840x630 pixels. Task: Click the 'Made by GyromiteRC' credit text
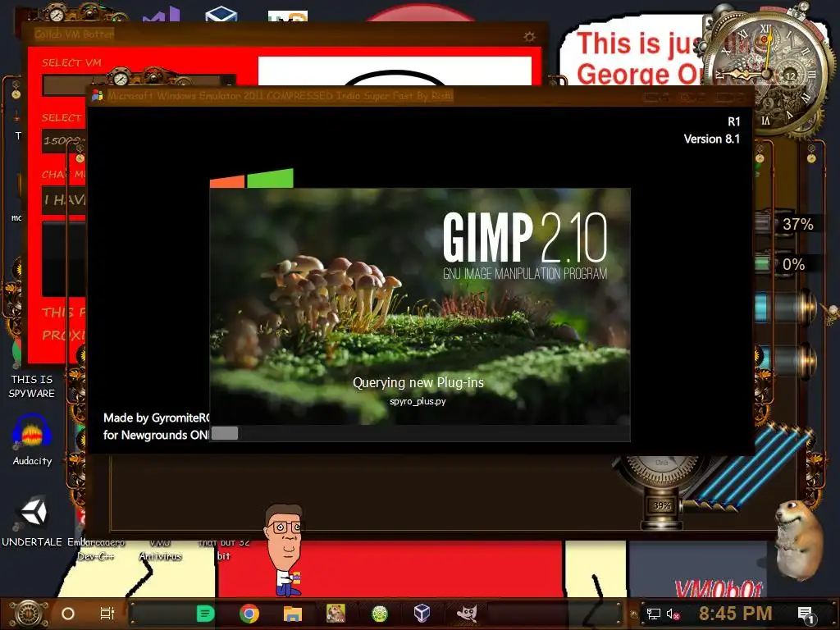[156, 418]
